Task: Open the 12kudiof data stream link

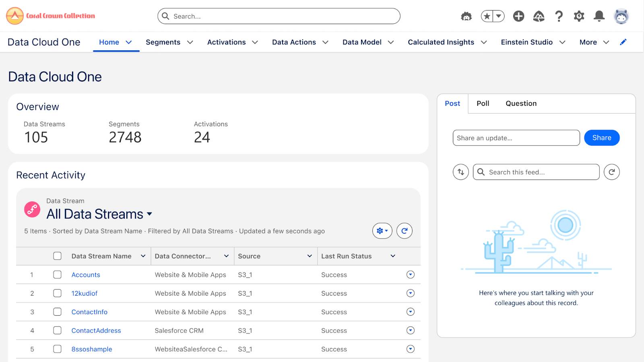Action: pyautogui.click(x=85, y=293)
